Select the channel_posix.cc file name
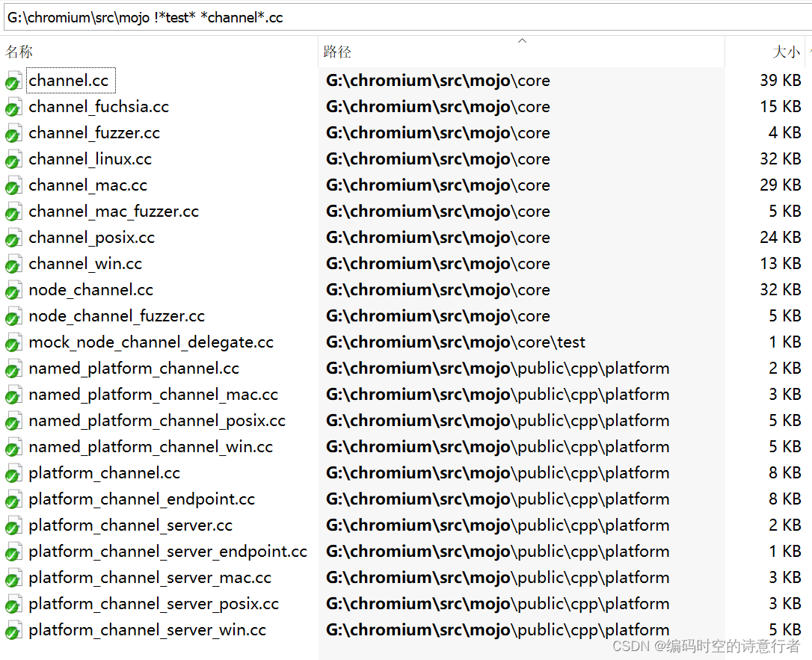This screenshot has width=812, height=660. 92,237
